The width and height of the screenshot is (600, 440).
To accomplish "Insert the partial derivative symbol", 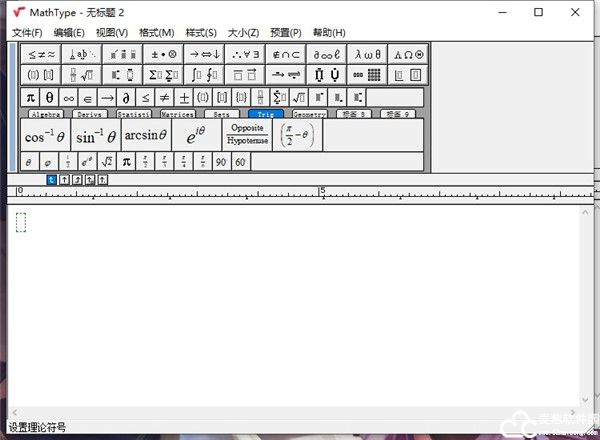I will pyautogui.click(x=126, y=97).
